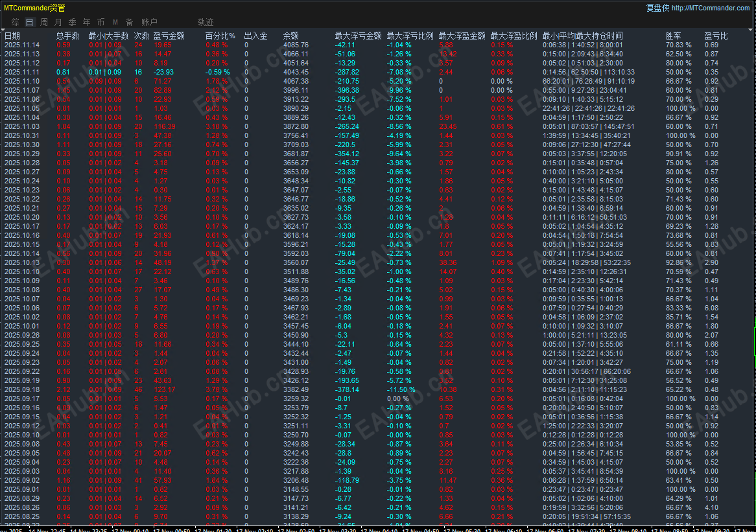Click win rate 90.91 %
This screenshot has width=756, height=532.
pyautogui.click(x=678, y=154)
